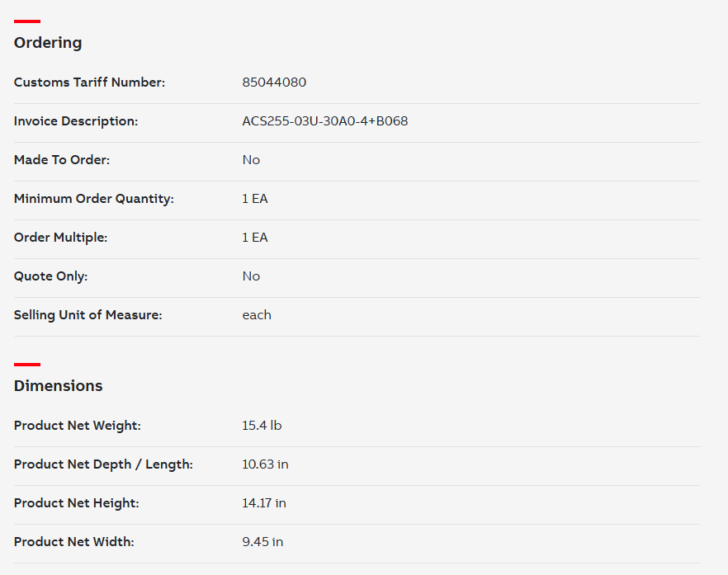Select the customs tariff number 85044080
This screenshot has height=575, width=728.
pos(274,82)
